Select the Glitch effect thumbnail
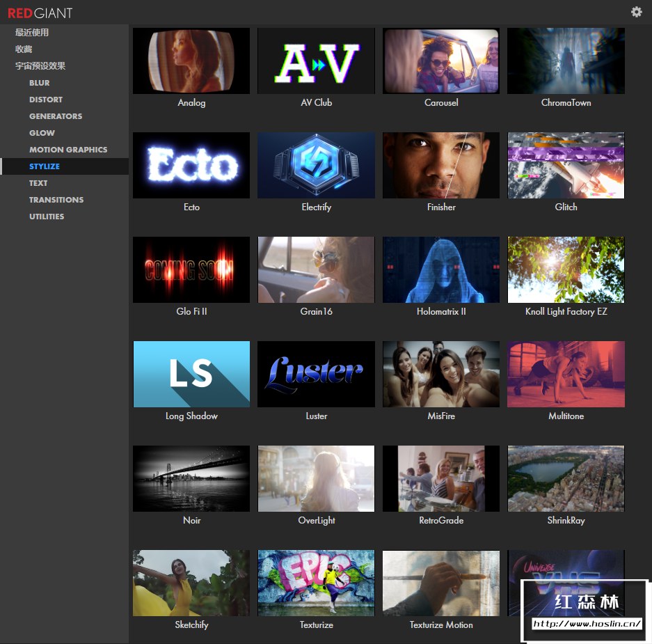 point(566,165)
